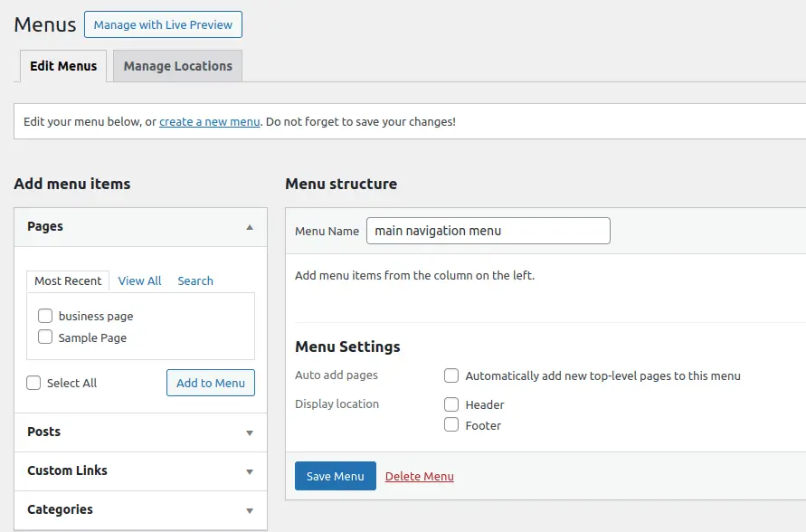Click the Add to Menu button
The height and width of the screenshot is (532, 806).
point(210,383)
